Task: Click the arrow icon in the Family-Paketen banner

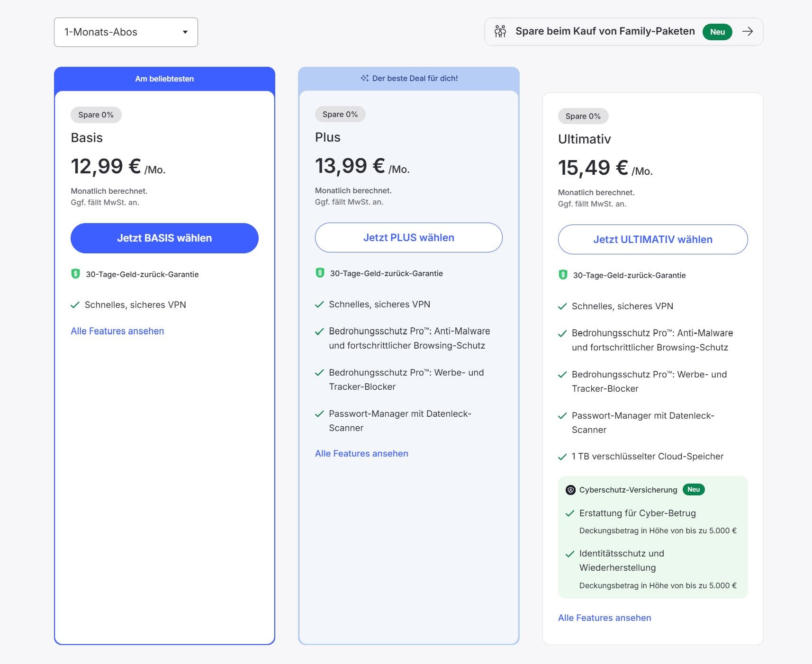Action: tap(748, 31)
